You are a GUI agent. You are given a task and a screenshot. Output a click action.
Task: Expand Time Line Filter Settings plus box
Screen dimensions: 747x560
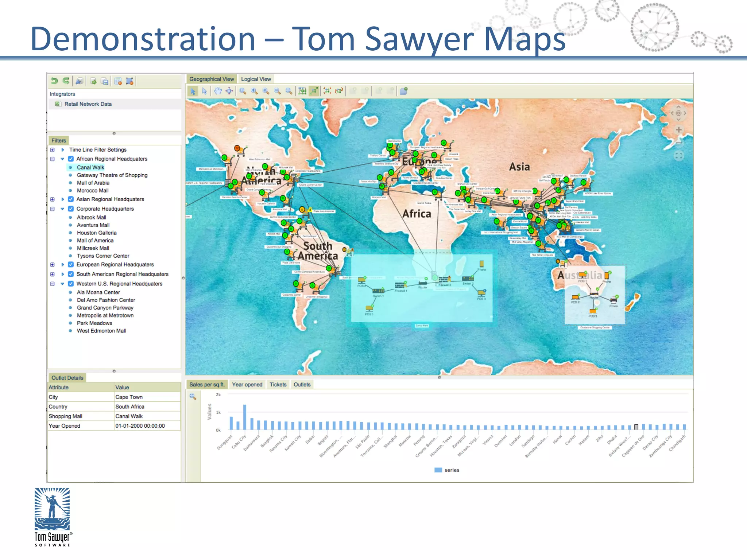pyautogui.click(x=53, y=150)
